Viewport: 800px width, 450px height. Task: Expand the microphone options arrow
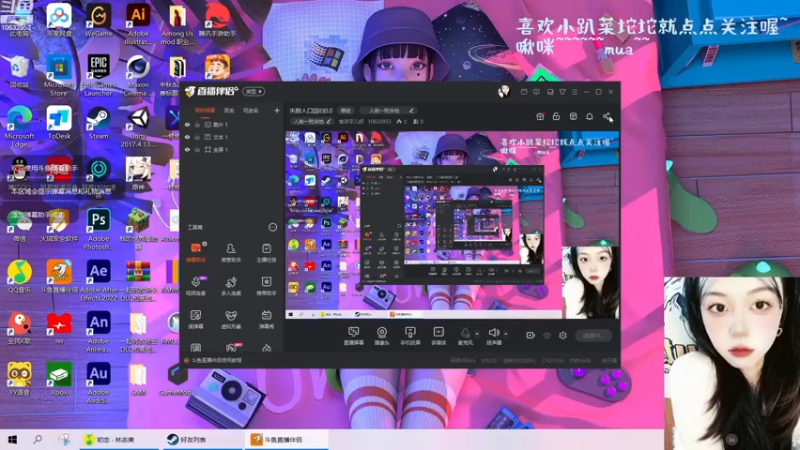click(477, 334)
